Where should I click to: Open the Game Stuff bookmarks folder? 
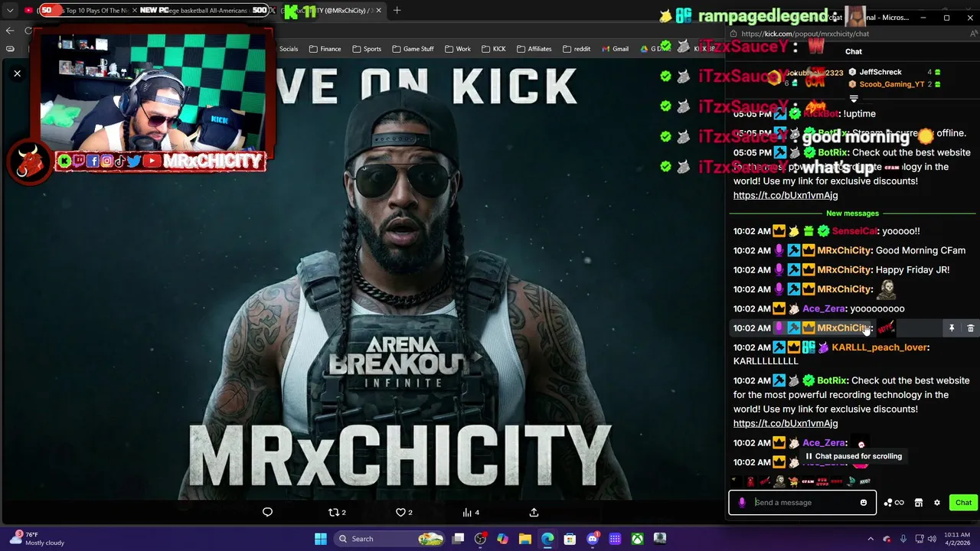click(413, 49)
